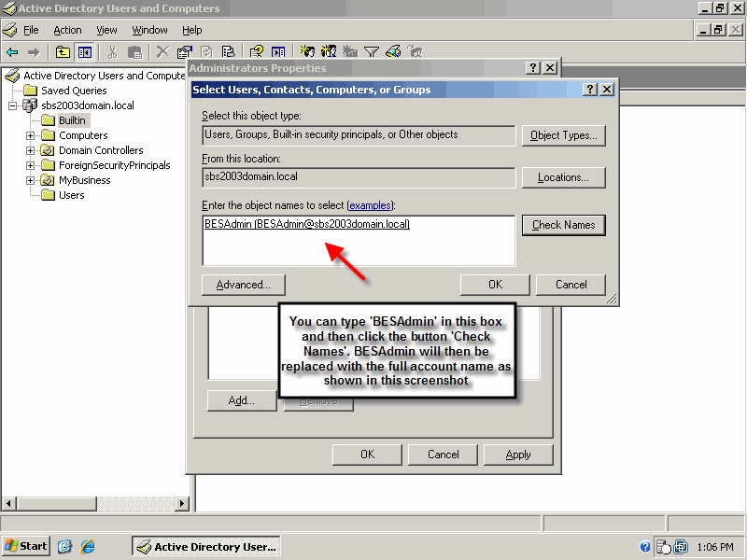Viewport: 747px width, 560px height.
Task: Click the Locations button
Action: (564, 177)
